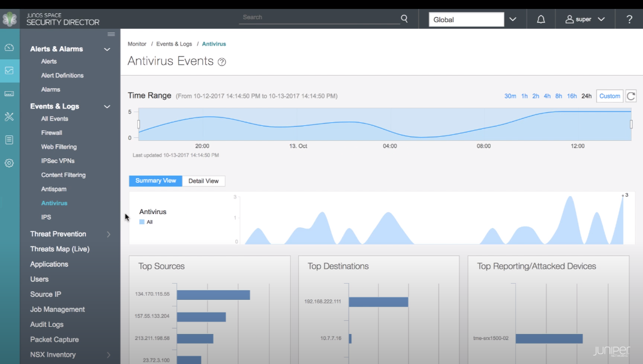
Task: Switch to Detail View
Action: [203, 181]
